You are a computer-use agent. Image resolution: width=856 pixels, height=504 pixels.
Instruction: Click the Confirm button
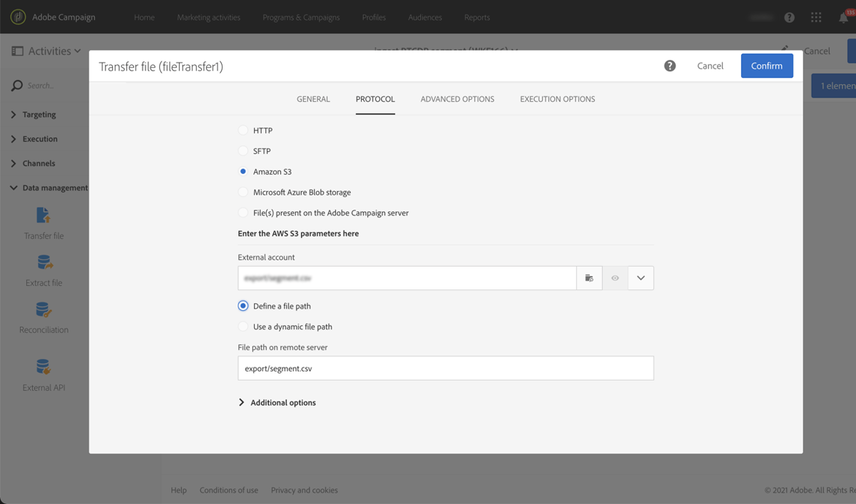pyautogui.click(x=766, y=65)
